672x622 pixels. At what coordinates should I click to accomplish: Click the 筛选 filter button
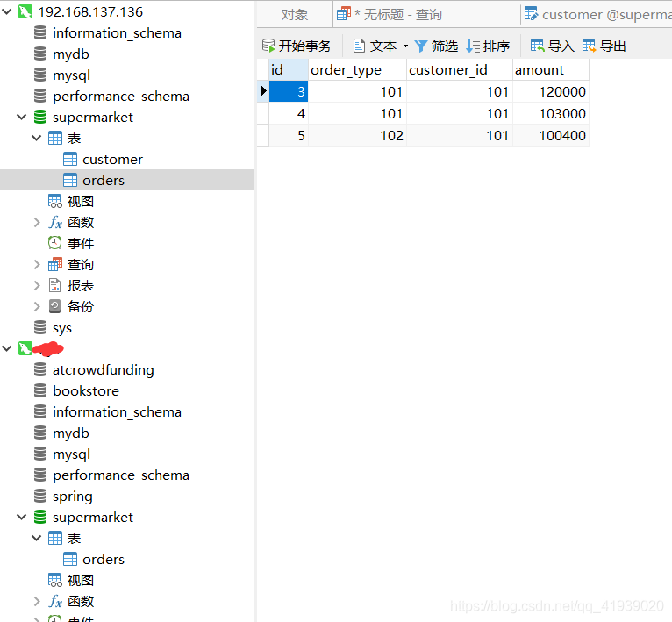pos(436,46)
